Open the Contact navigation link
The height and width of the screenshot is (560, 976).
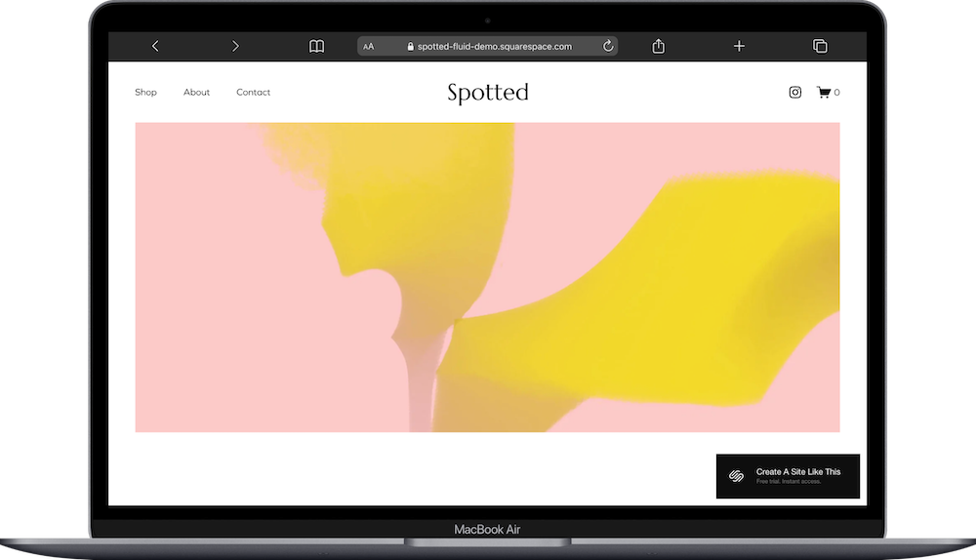[254, 92]
